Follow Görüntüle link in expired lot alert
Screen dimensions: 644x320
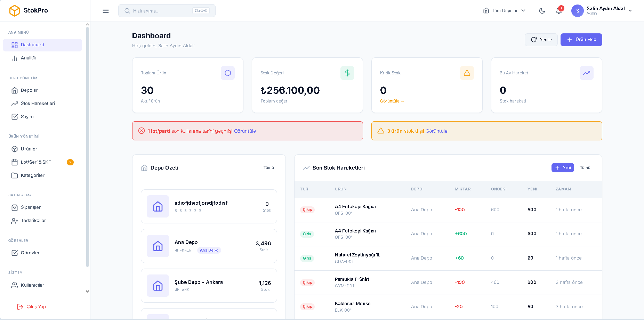pyautogui.click(x=245, y=131)
